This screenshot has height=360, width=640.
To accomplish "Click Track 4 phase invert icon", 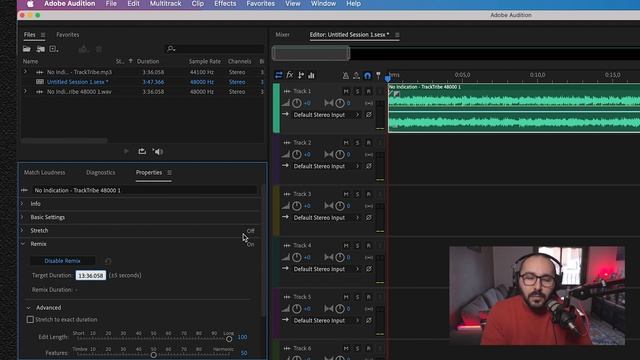I will tap(369, 269).
